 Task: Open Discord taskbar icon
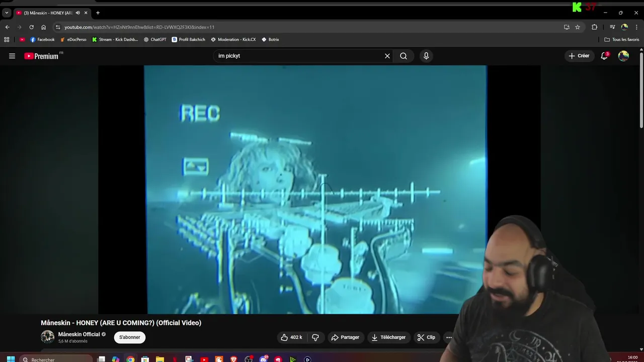click(264, 359)
